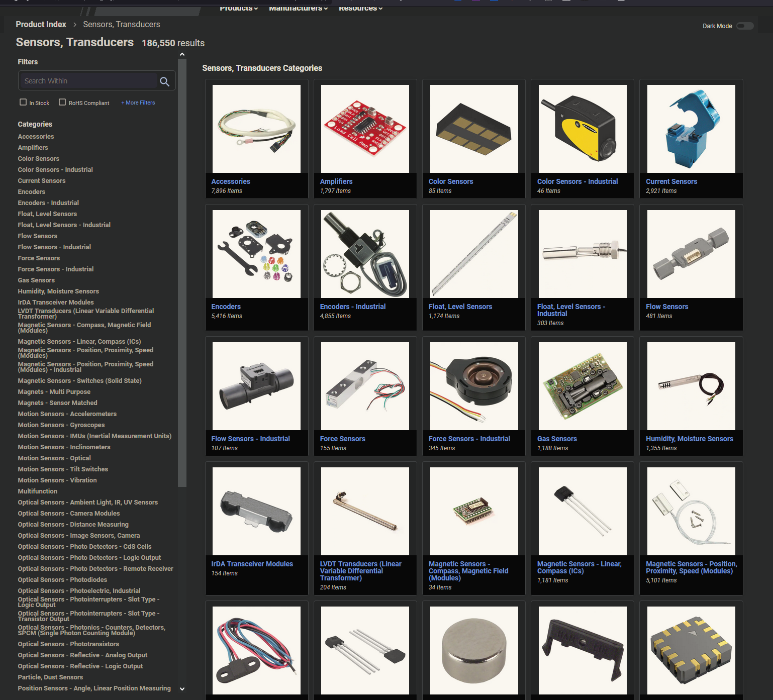Open the Color Sensors chip thumbnail
773x700 pixels.
474,129
